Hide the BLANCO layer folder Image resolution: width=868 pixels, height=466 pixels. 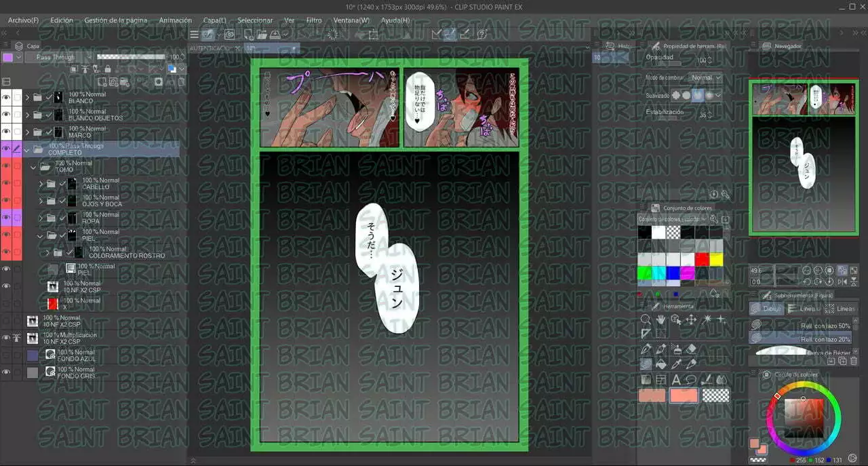tap(6, 97)
